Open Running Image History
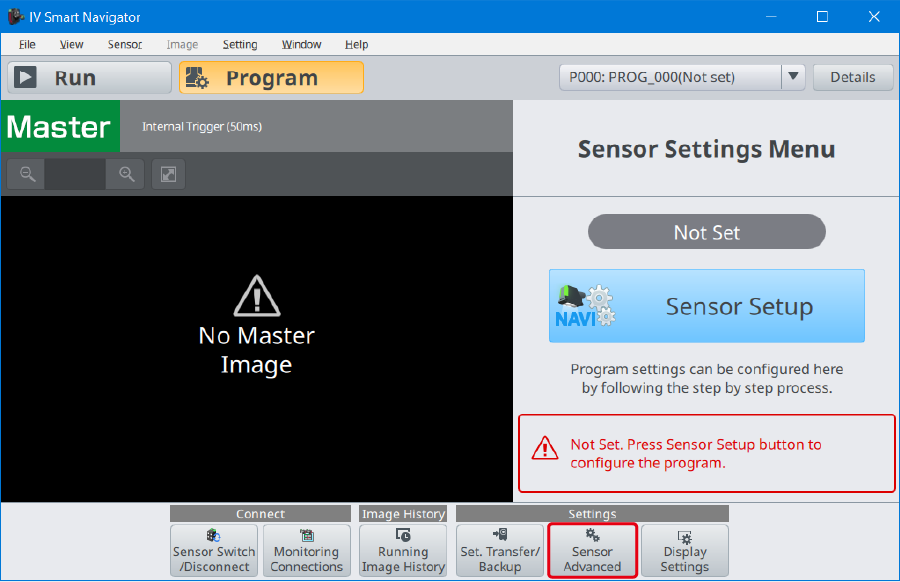 point(403,551)
